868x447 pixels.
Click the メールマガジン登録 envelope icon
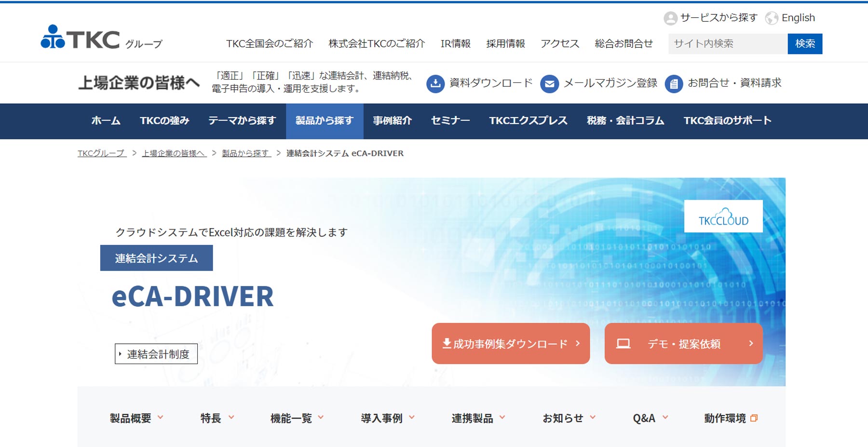(x=549, y=83)
